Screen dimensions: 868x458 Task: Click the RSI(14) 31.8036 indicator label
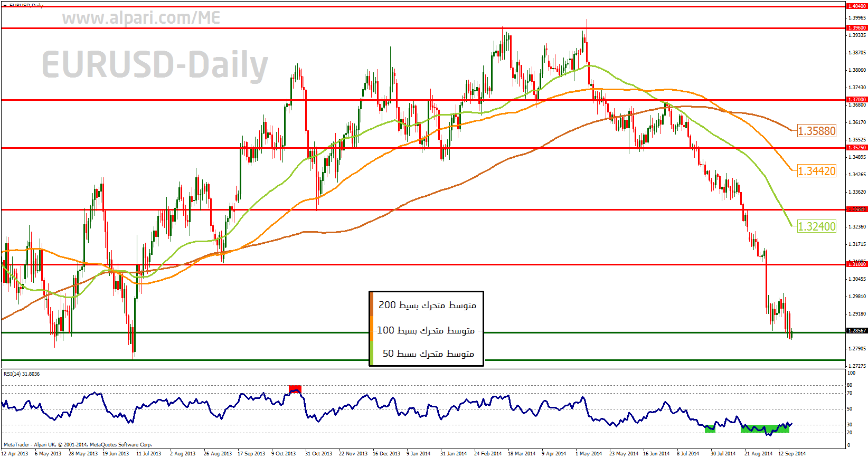tap(22, 374)
